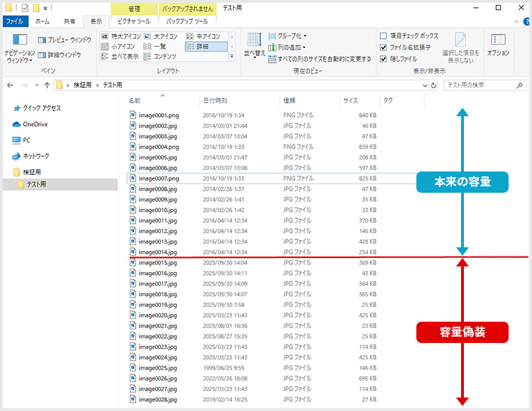Open the Navigation Pane (ナビゲーションウィンドウ) menu

pos(19,55)
